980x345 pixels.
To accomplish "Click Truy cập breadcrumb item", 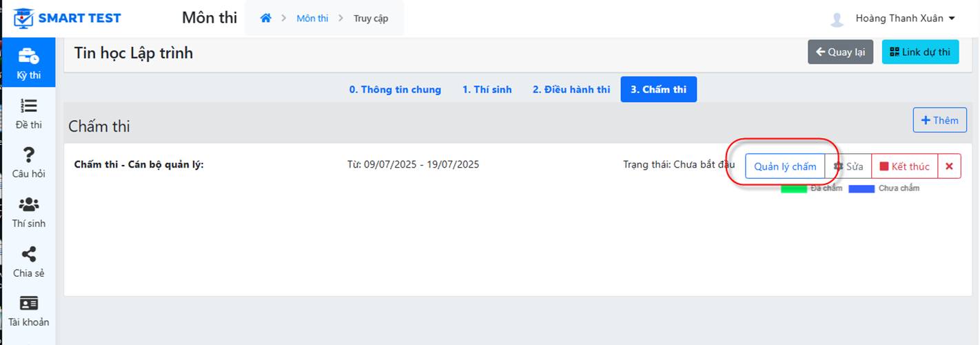I will pos(371,19).
